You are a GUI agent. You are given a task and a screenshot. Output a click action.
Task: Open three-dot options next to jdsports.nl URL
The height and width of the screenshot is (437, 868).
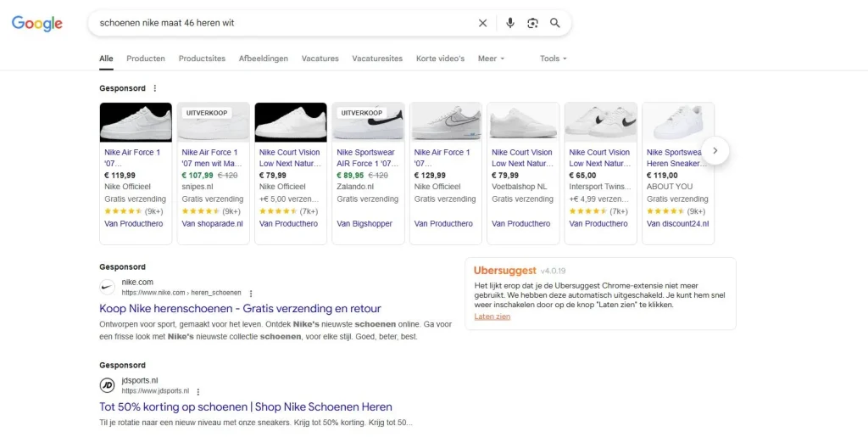198,391
